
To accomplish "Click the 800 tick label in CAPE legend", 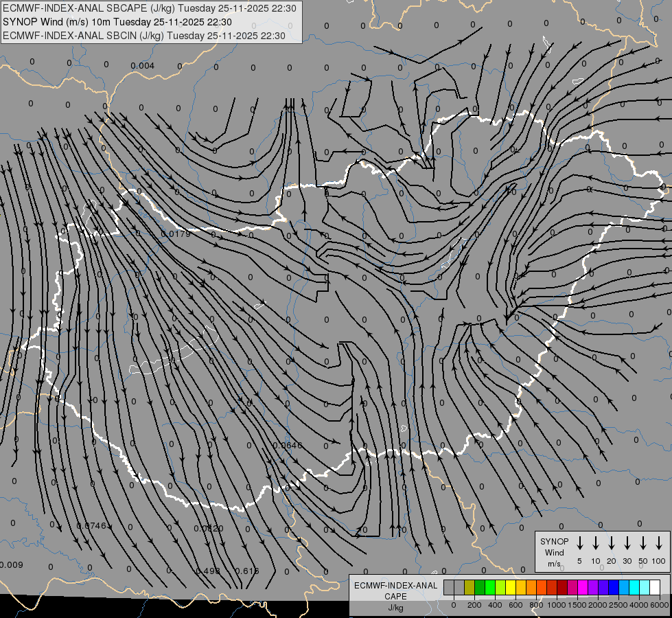I will coord(536,605).
